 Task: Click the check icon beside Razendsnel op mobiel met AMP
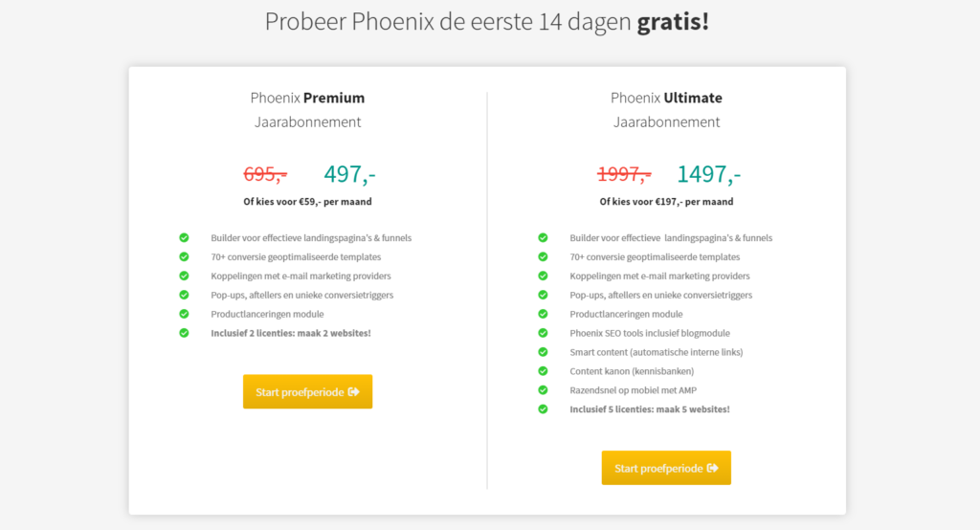[543, 390]
